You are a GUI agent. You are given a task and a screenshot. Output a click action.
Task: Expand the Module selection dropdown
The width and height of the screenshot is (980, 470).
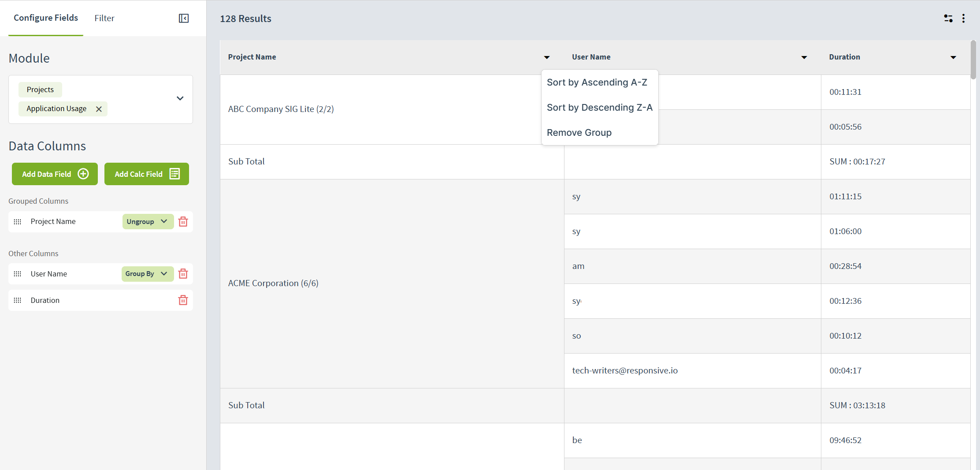coord(180,98)
